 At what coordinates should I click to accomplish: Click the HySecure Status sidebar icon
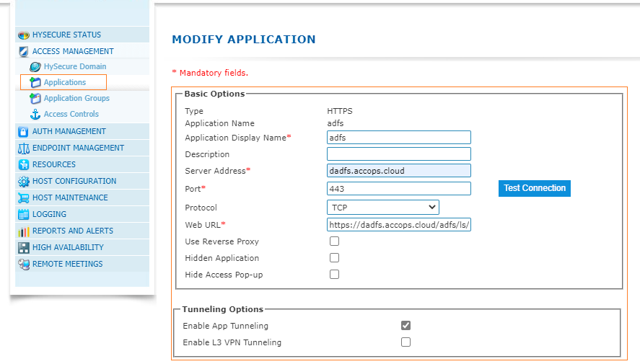pos(23,35)
